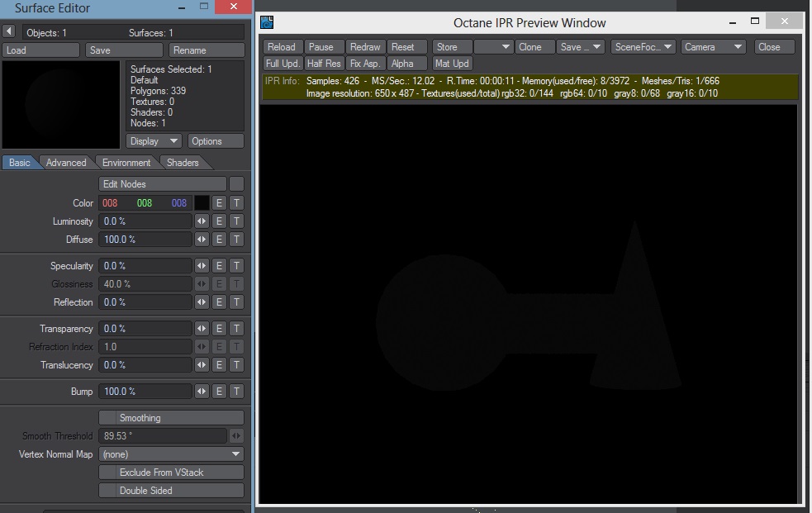Click the Color envelope E button
This screenshot has height=513, width=812.
point(219,203)
